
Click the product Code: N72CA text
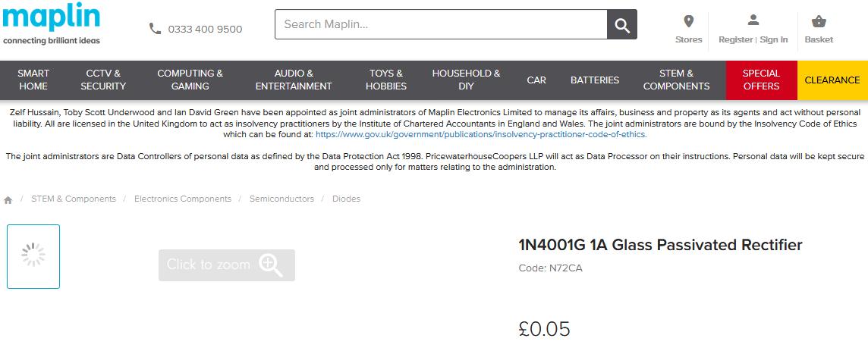(550, 269)
